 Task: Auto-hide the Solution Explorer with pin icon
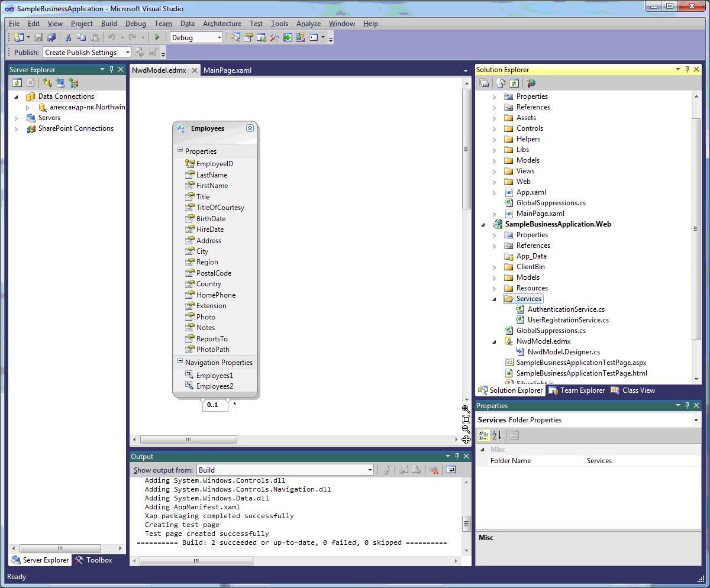[687, 69]
